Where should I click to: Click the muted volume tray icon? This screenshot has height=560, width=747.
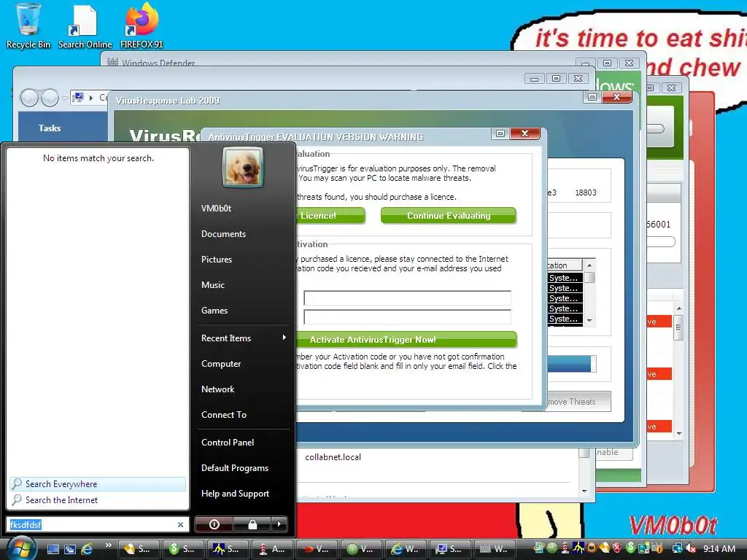691,548
